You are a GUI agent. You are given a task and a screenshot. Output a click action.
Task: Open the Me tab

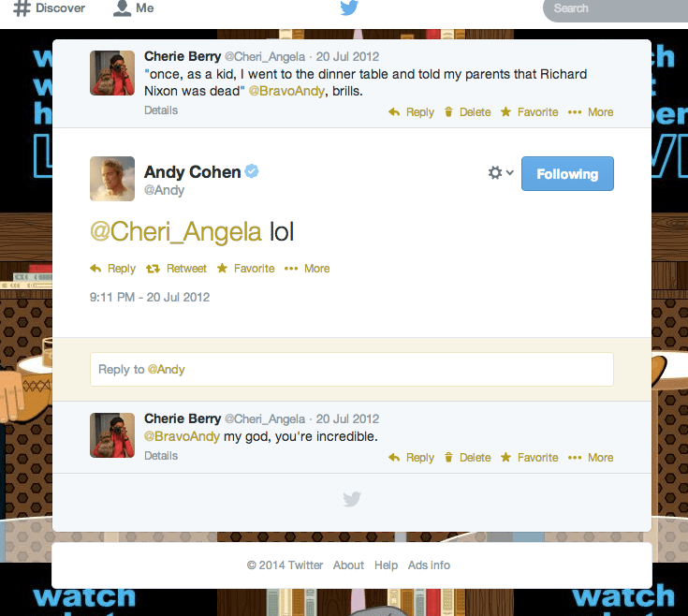(133, 8)
